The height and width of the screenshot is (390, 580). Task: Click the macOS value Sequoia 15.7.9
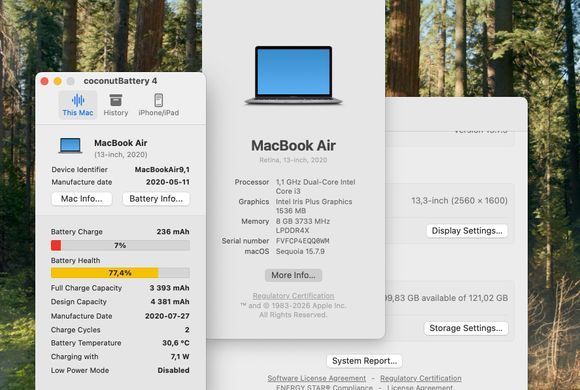pos(300,252)
